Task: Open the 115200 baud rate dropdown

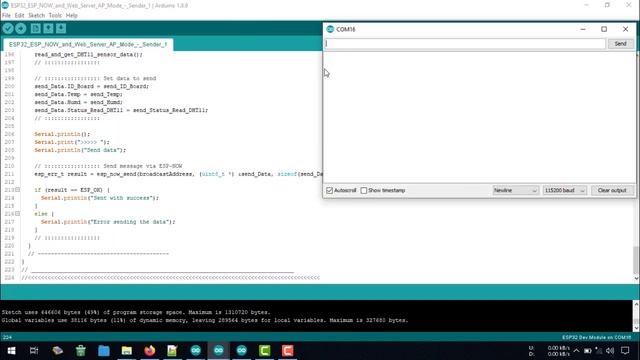Action: coord(564,191)
